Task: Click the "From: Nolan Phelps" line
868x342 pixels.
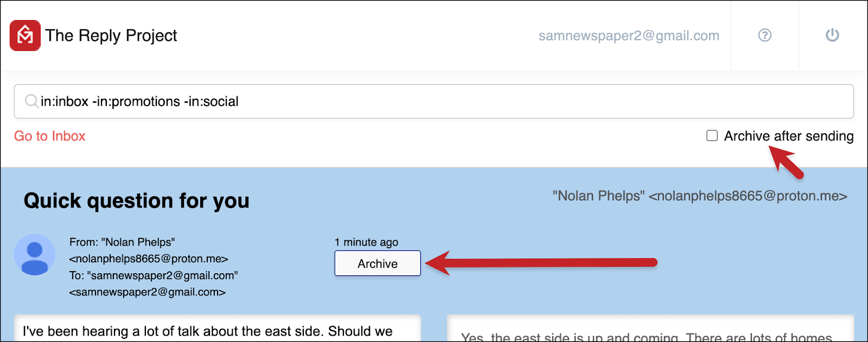Action: click(x=122, y=242)
